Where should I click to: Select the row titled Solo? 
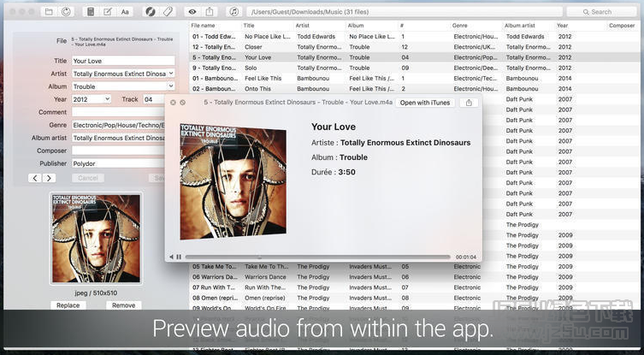(x=413, y=68)
